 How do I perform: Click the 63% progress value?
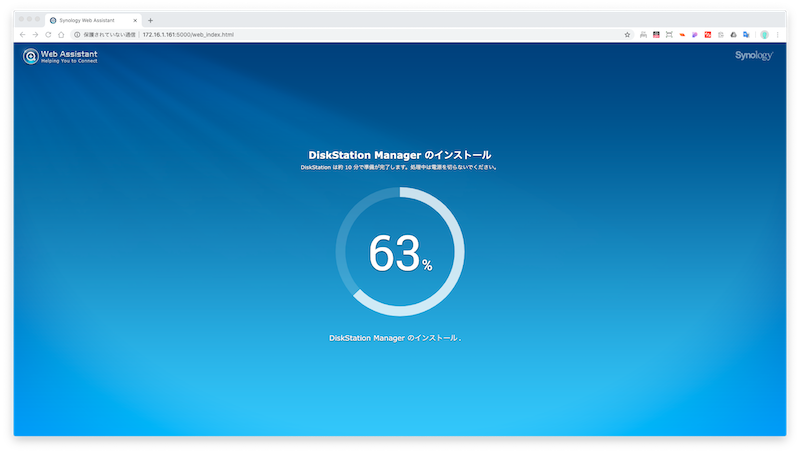(401, 253)
